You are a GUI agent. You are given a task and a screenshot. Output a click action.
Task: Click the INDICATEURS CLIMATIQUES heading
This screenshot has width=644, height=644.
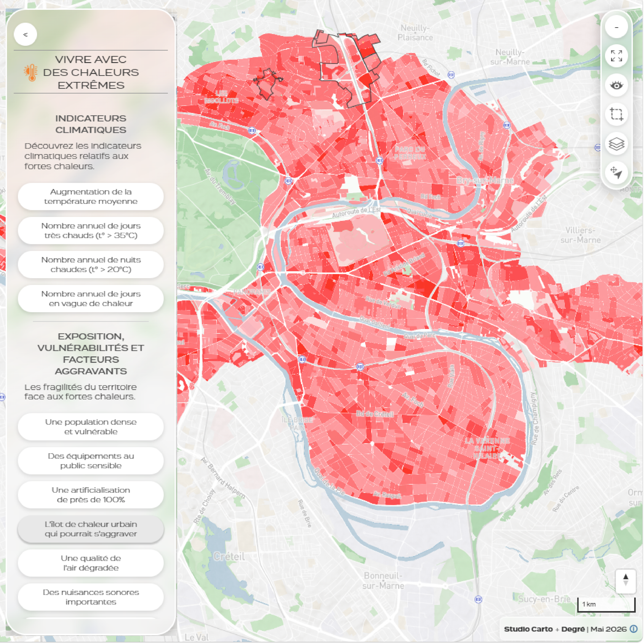click(x=91, y=124)
